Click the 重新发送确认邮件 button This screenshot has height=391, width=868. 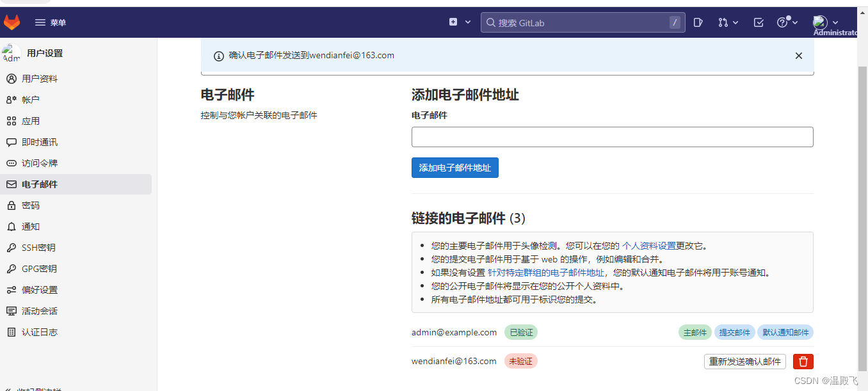(745, 362)
